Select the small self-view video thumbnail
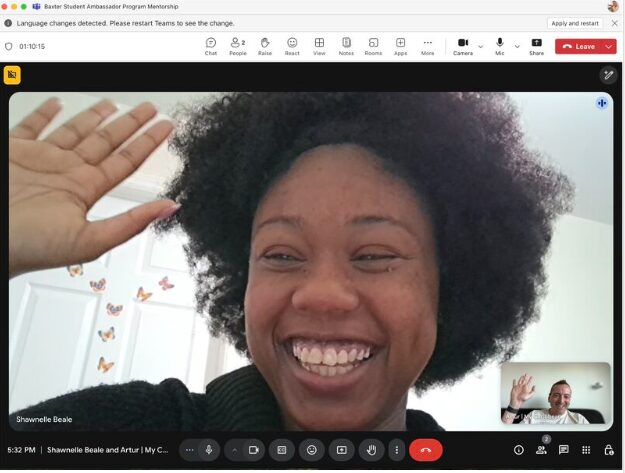Screen dimensions: 625x473 [x=555, y=393]
